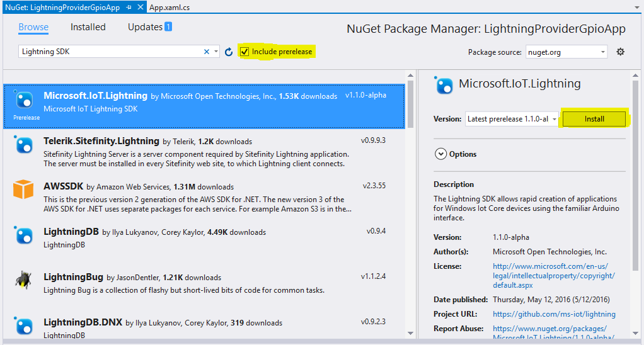Click the v0.9.2.3 version label
The width and height of the screenshot is (644, 345).
(373, 322)
